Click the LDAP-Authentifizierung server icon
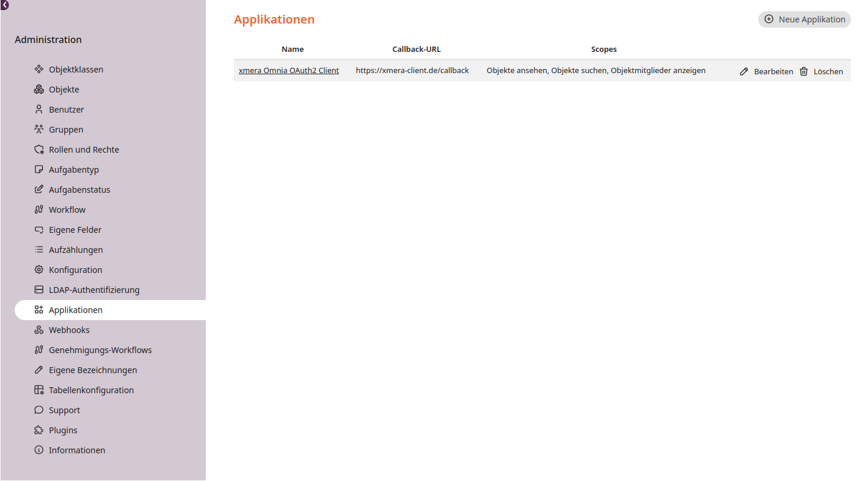The width and height of the screenshot is (868, 481). 39,289
